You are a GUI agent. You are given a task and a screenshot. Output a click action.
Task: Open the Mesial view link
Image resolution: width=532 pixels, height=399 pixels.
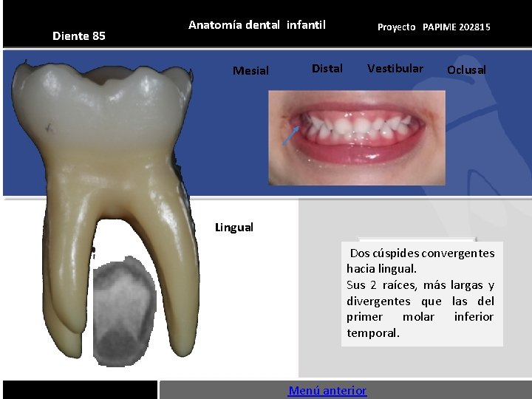(x=250, y=71)
